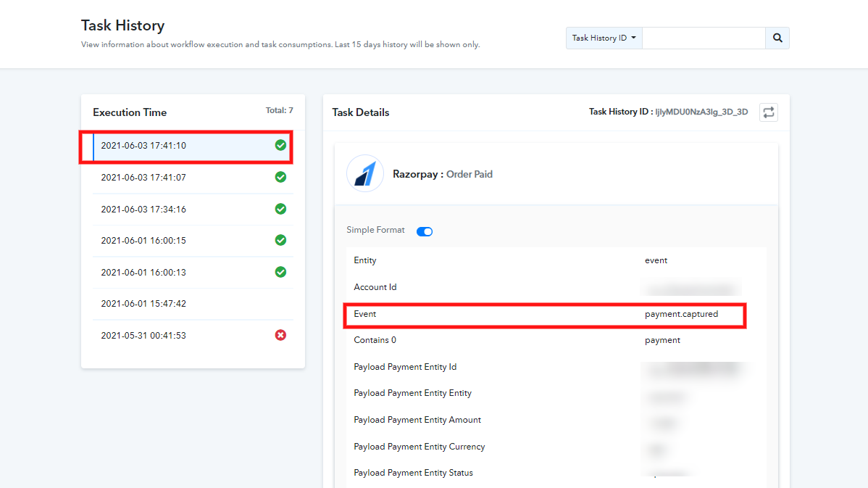Click the re-execute arrows icon in Task Details

[x=768, y=112]
